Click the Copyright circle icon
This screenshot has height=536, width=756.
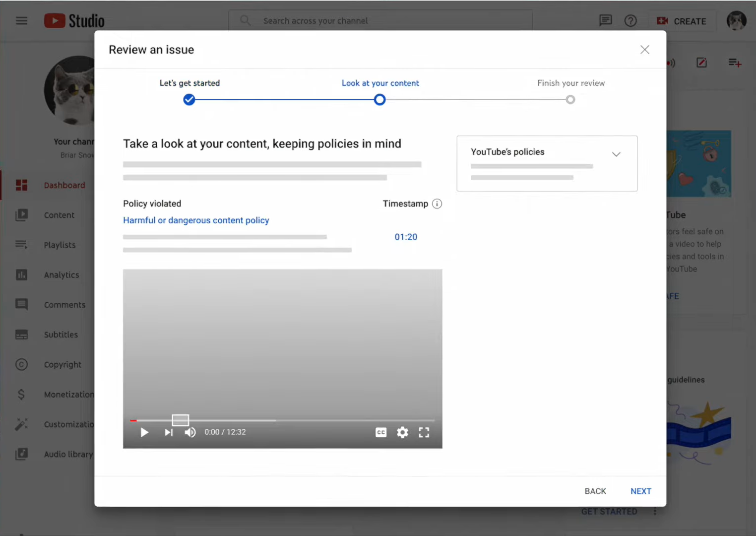[x=21, y=364]
